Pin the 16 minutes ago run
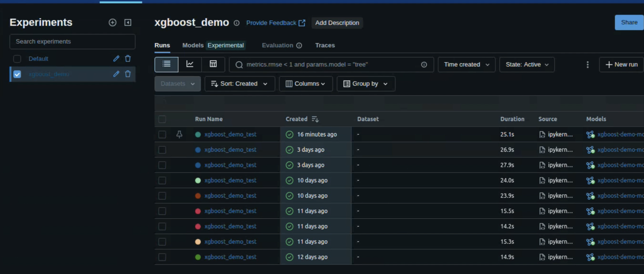The width and height of the screenshot is (644, 274). (x=179, y=134)
